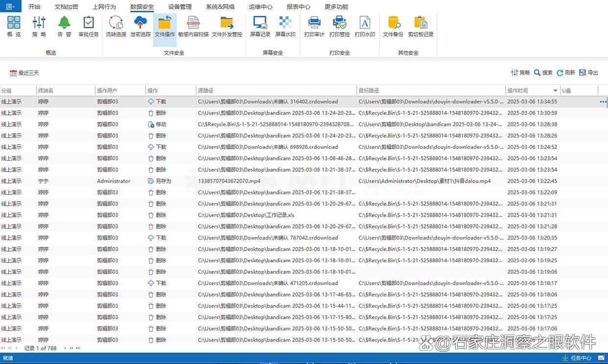Open the application menu dropdown at top-left
The height and width of the screenshot is (364, 608).
point(10,6)
